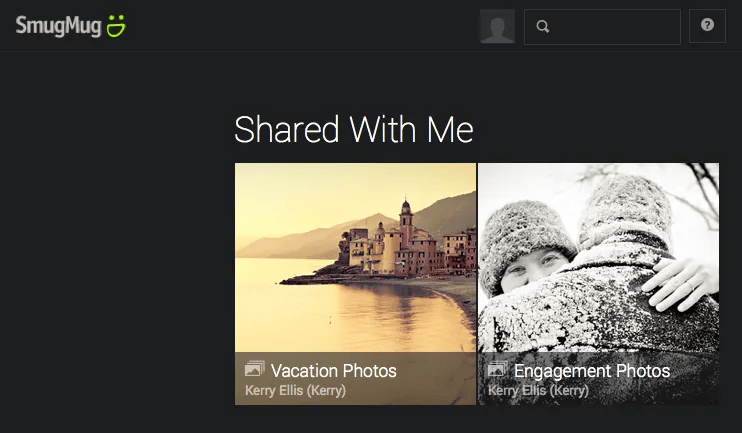Viewport: 742px width, 433px height.
Task: Open the user profile avatar
Action: [x=497, y=26]
